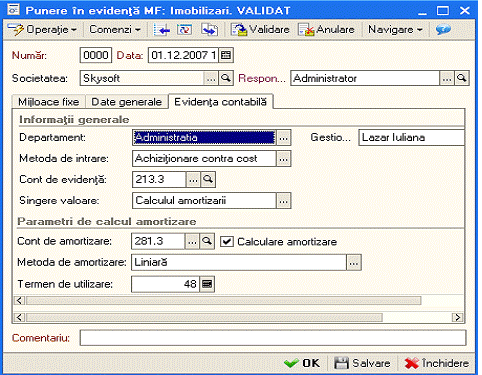The width and height of the screenshot is (482, 375).
Task: Click the Termen de utilizare field 48
Action: [166, 284]
